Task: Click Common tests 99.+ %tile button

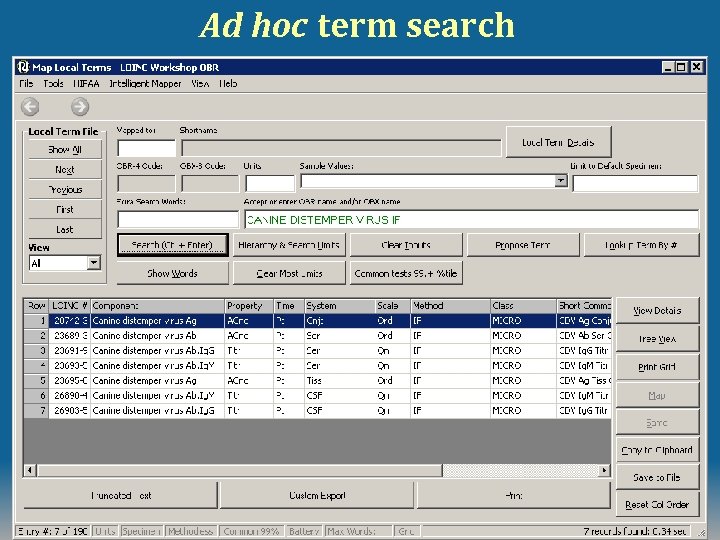Action: pyautogui.click(x=406, y=273)
